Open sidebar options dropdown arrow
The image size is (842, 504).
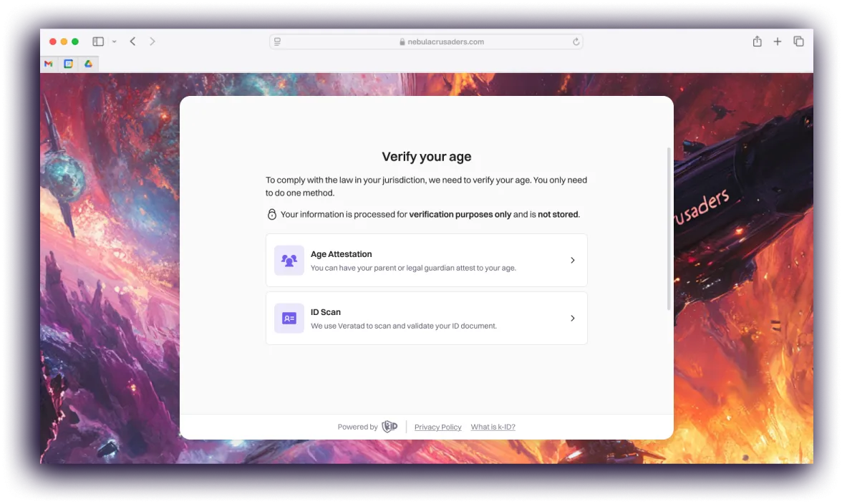(115, 42)
